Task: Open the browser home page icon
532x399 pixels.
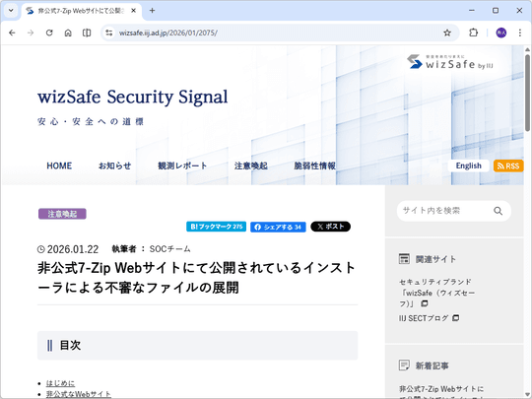Action: coord(68,33)
